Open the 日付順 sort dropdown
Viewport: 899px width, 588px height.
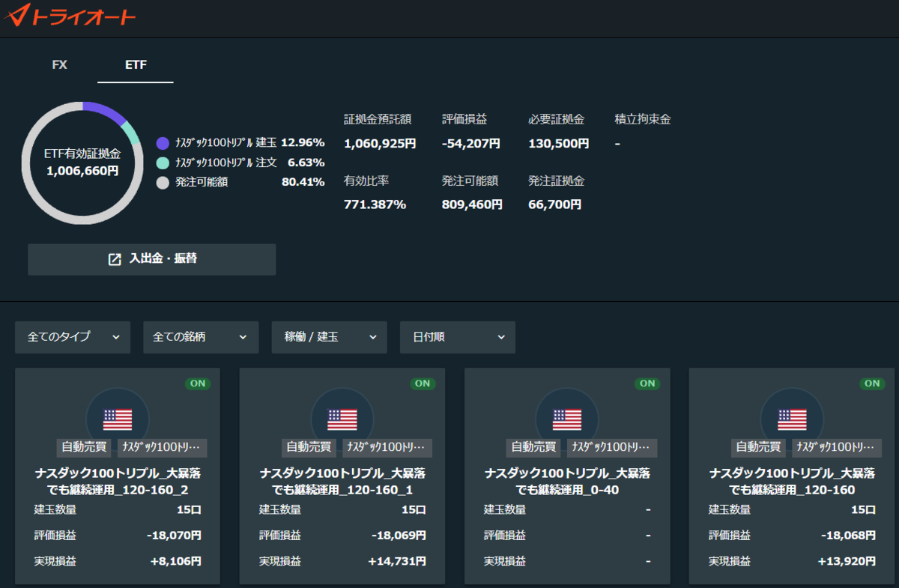coord(458,337)
